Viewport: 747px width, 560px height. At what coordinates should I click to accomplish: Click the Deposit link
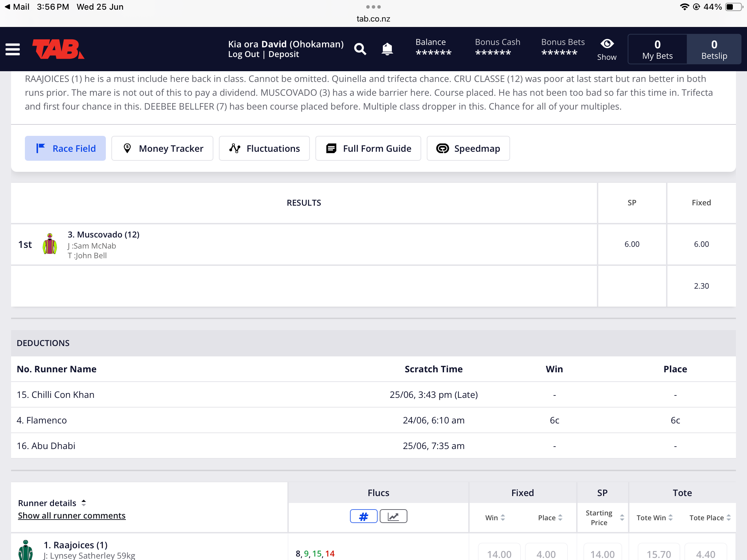(x=284, y=54)
